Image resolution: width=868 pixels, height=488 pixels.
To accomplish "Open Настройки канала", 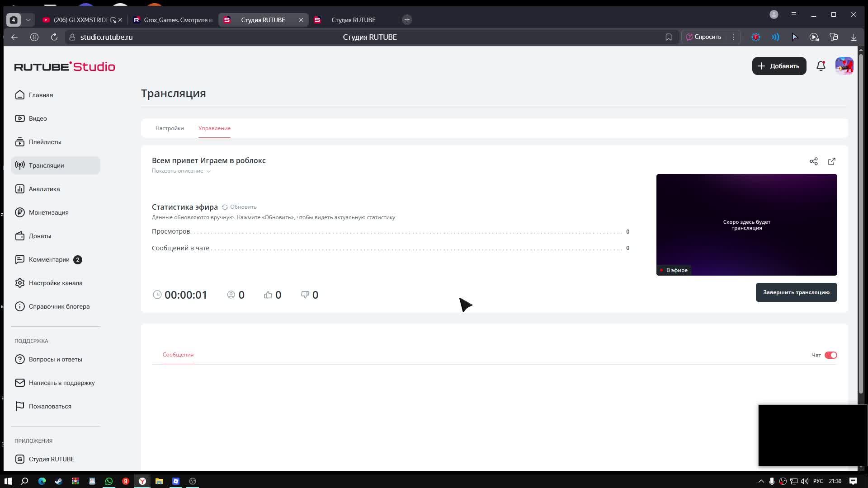I will click(x=55, y=283).
